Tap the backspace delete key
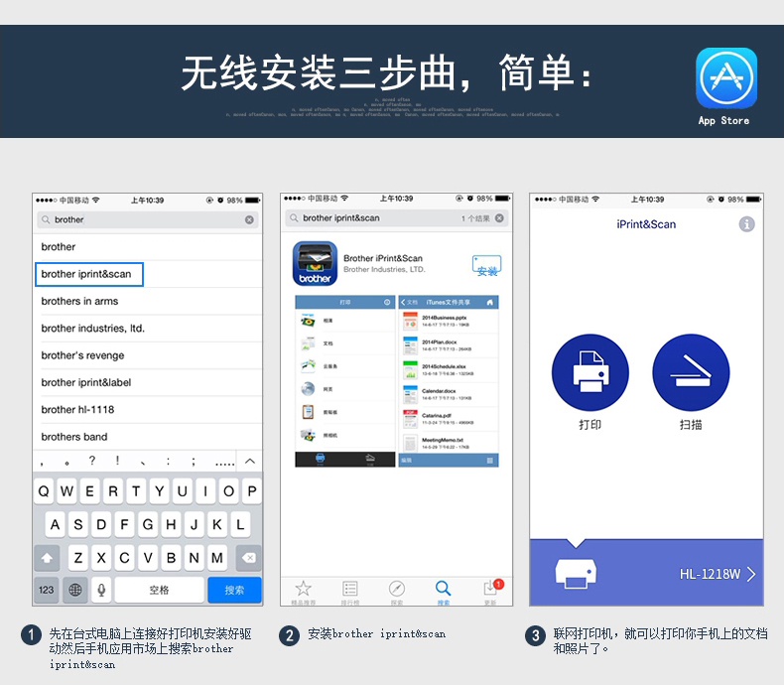The height and width of the screenshot is (685, 784). click(248, 558)
